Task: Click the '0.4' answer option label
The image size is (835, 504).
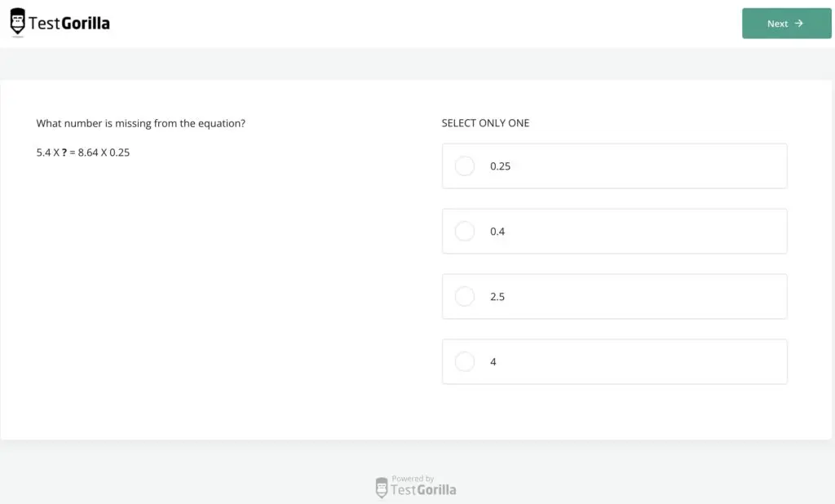Action: [497, 232]
